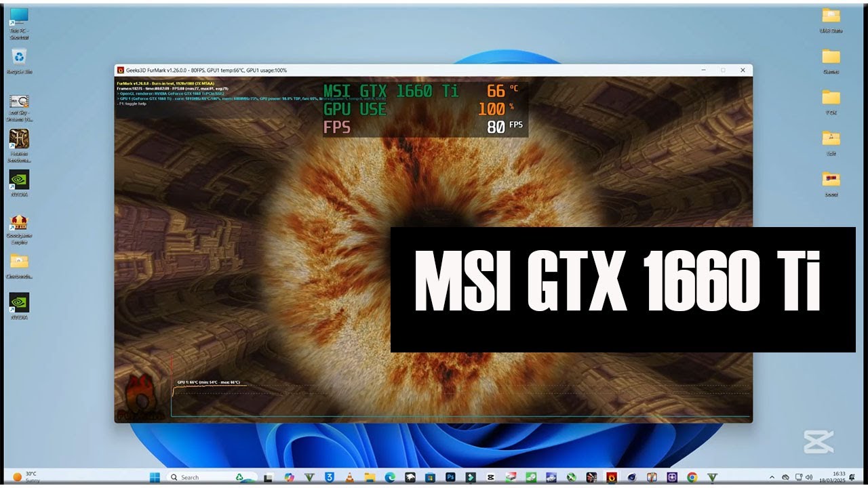Select the UAS Data folder on desktop
The width and height of the screenshot is (868, 488).
click(x=831, y=20)
